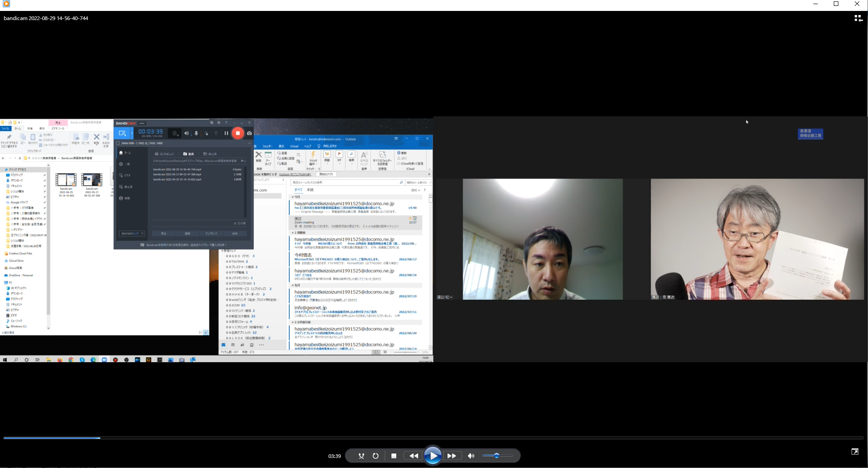Toggle Bandicam's mouse cursor effect icon
This screenshot has width=868, height=468.
207,133
